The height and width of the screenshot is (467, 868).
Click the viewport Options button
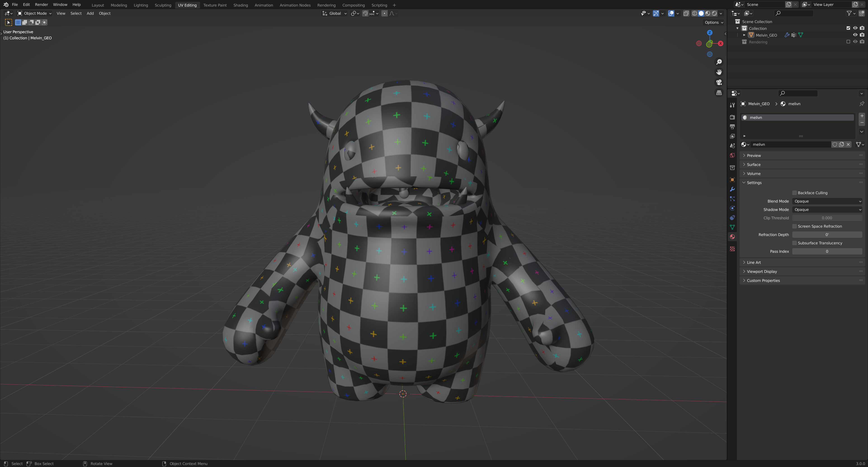click(x=714, y=23)
